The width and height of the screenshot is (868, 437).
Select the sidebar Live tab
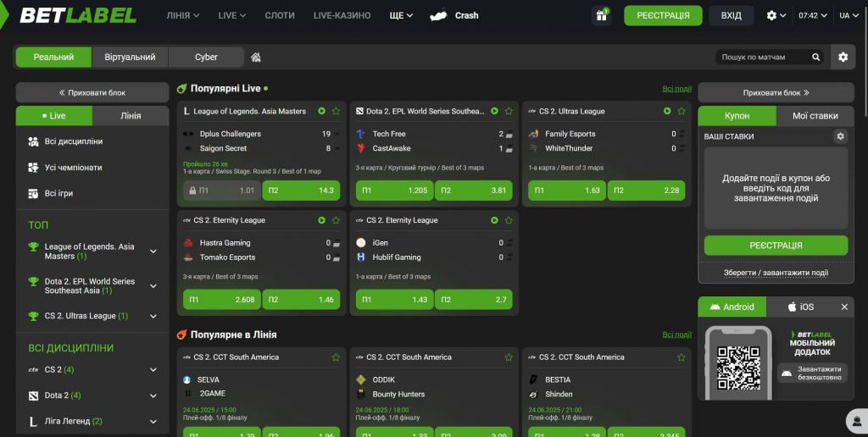point(54,116)
